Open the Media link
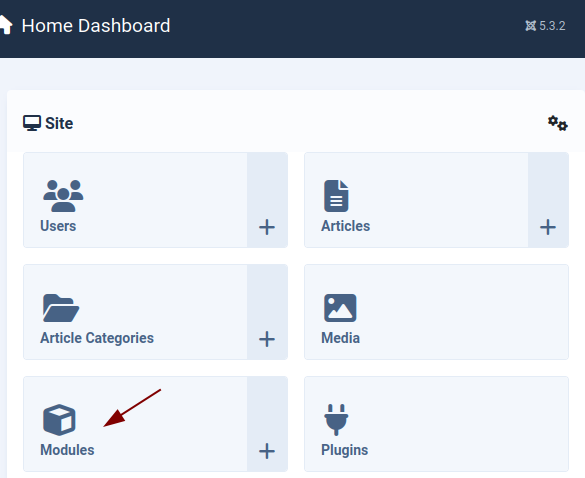585x478 pixels. 341,338
